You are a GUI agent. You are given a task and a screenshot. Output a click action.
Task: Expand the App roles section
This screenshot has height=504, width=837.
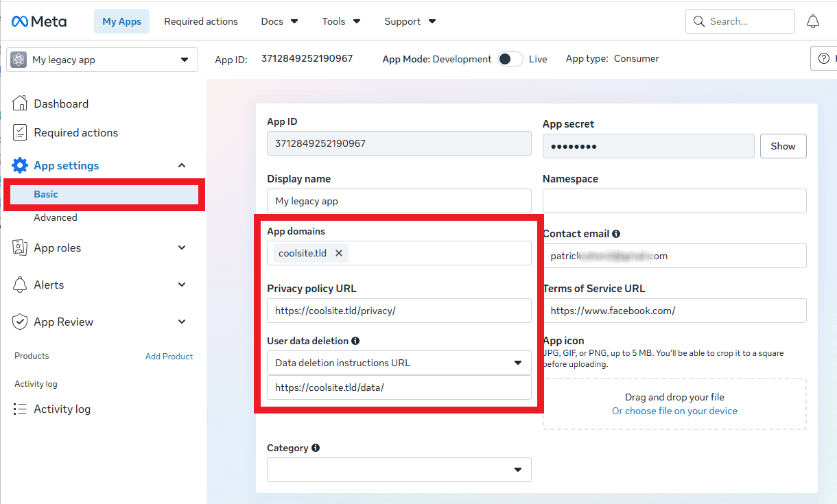click(182, 248)
